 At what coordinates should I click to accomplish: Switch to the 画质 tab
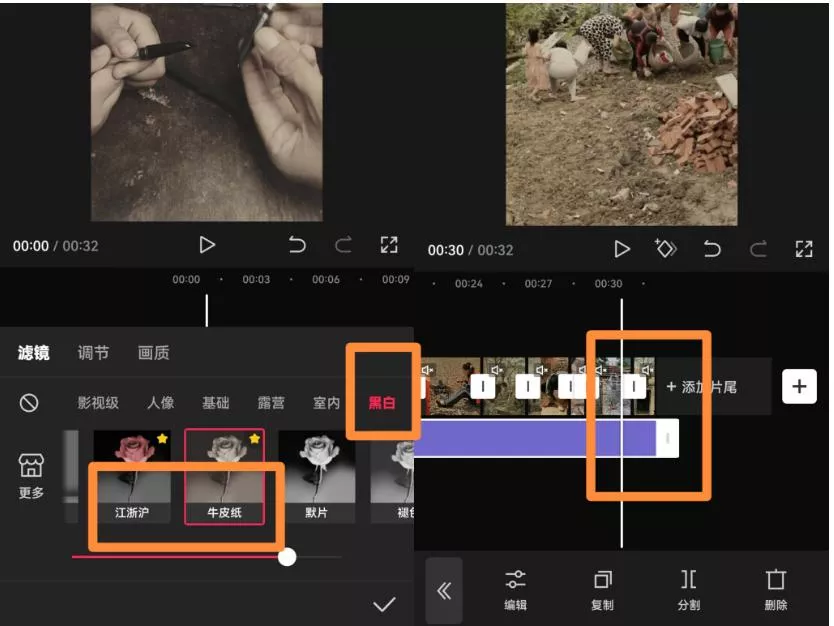pos(153,352)
